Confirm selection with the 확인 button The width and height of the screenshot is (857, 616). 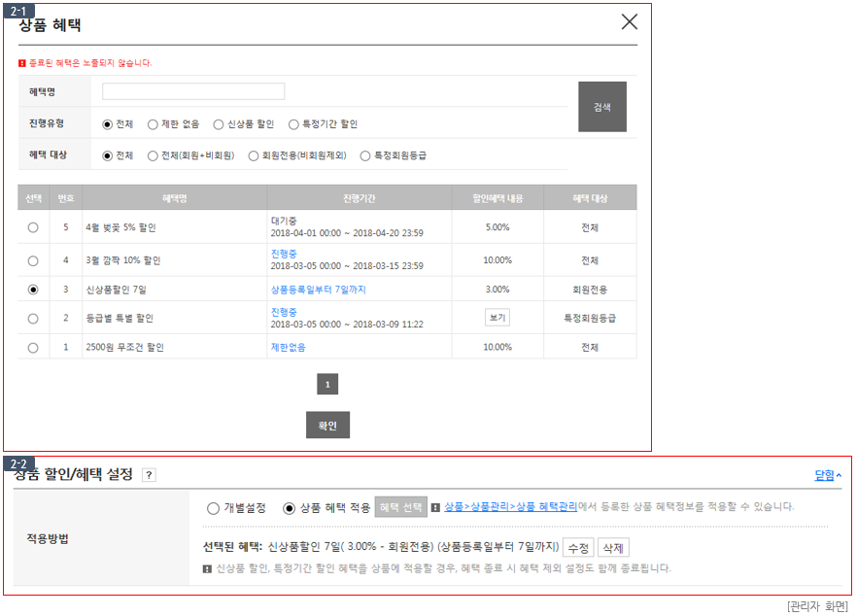pos(327,426)
